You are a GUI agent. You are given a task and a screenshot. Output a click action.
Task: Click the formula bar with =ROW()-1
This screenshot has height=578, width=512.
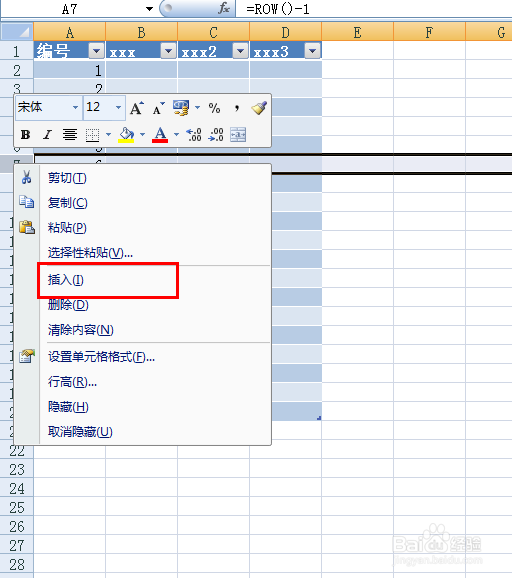pyautogui.click(x=373, y=9)
